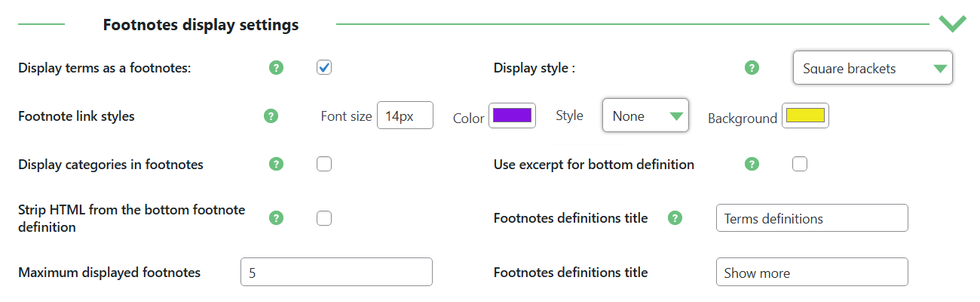Image resolution: width=980 pixels, height=302 pixels.
Task: Focus the Maximum displayed footnotes field
Action: pyautogui.click(x=336, y=272)
